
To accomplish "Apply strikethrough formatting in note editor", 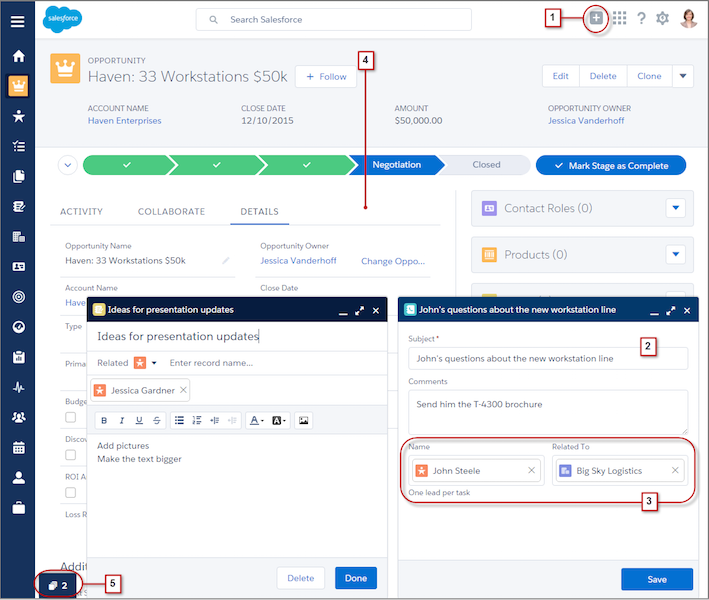I will (x=156, y=420).
